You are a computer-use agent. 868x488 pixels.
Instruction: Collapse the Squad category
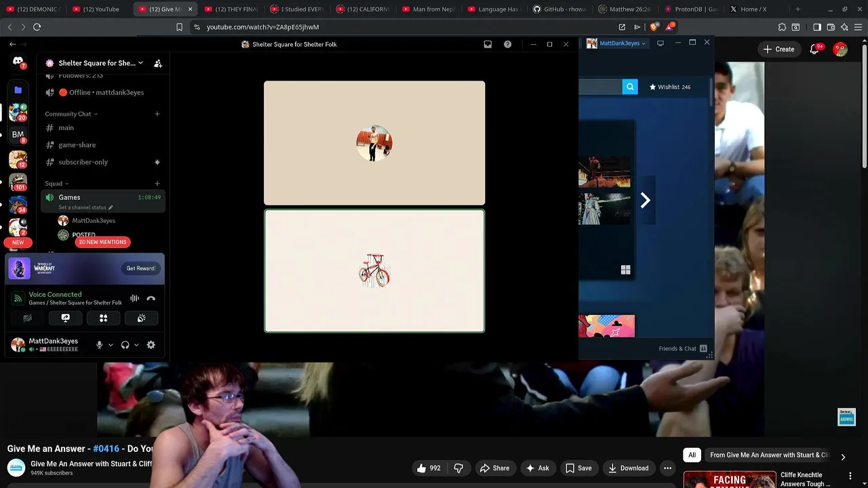coord(57,184)
